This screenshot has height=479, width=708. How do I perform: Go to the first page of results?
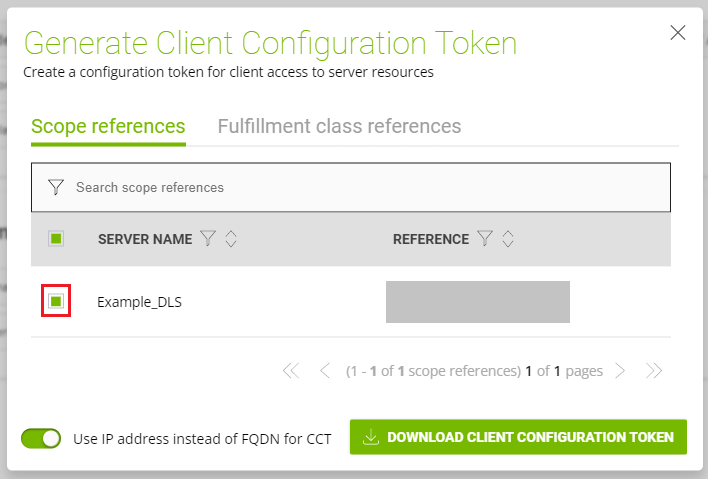tap(291, 371)
